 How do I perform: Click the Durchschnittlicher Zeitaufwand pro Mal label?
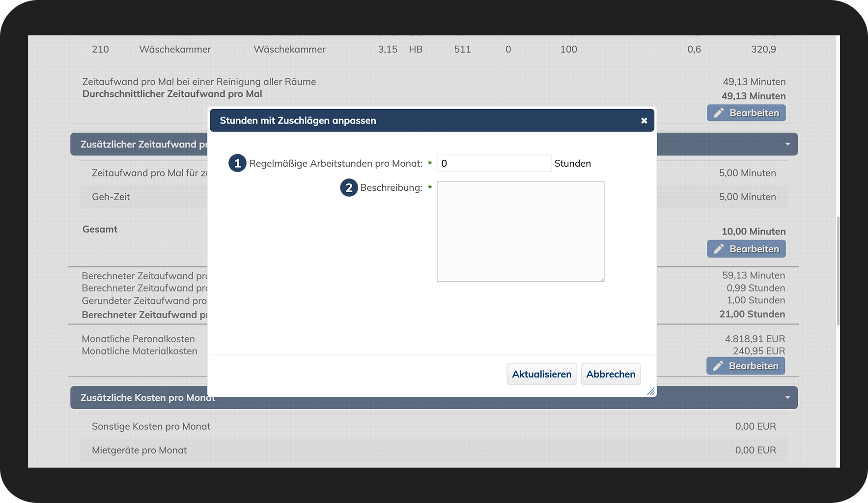(x=172, y=94)
